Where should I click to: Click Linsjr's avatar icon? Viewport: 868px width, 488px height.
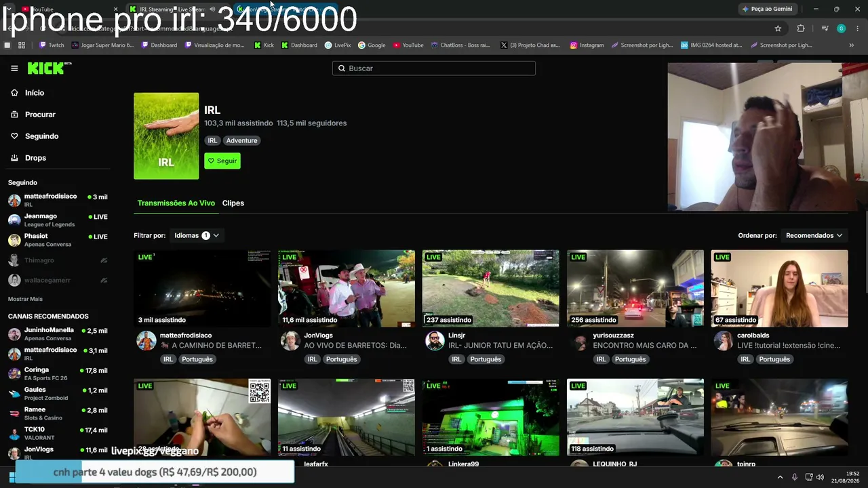[x=435, y=341]
